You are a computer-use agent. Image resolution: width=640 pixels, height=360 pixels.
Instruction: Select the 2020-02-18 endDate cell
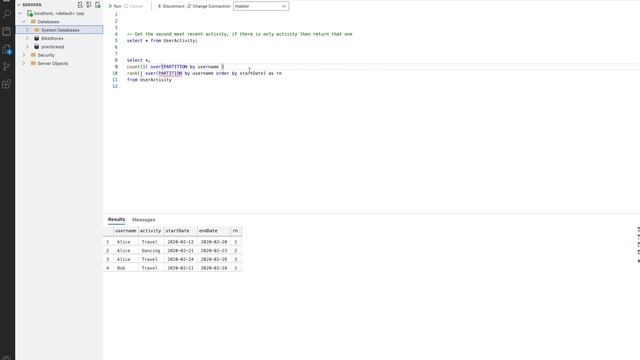pos(214,268)
